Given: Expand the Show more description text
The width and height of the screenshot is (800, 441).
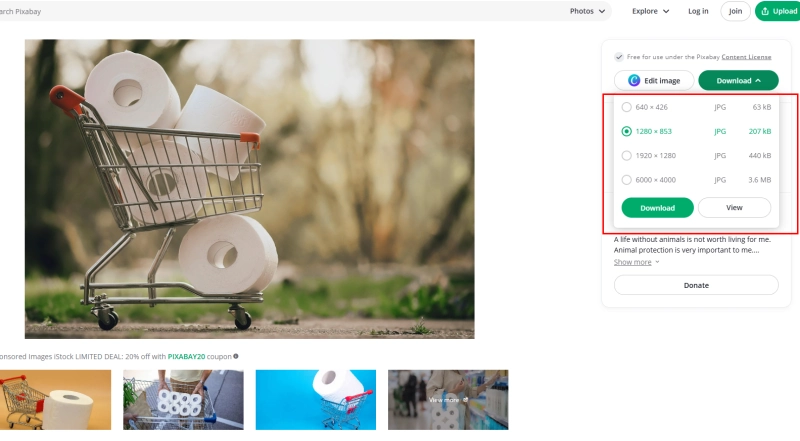Looking at the screenshot, I should pyautogui.click(x=636, y=262).
